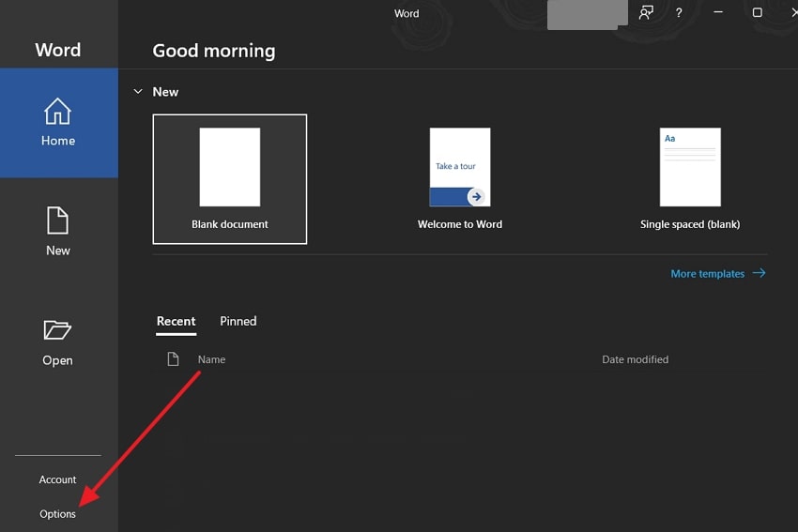Screen dimensions: 798x532
Task: Sort by Date modified column
Action: click(635, 359)
